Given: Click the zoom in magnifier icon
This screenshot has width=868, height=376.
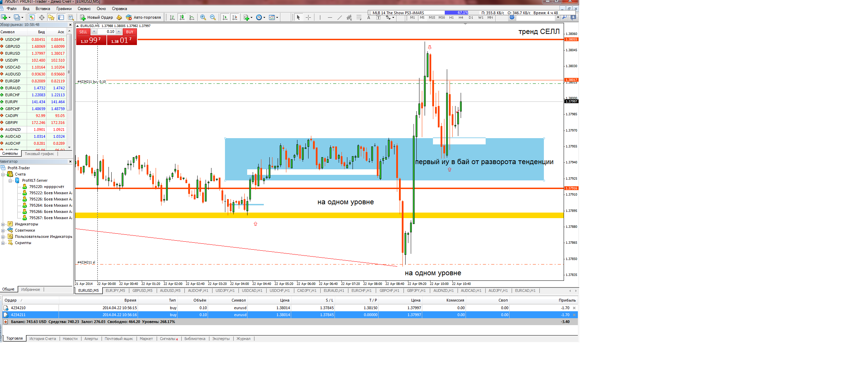Looking at the screenshot, I should coord(203,17).
